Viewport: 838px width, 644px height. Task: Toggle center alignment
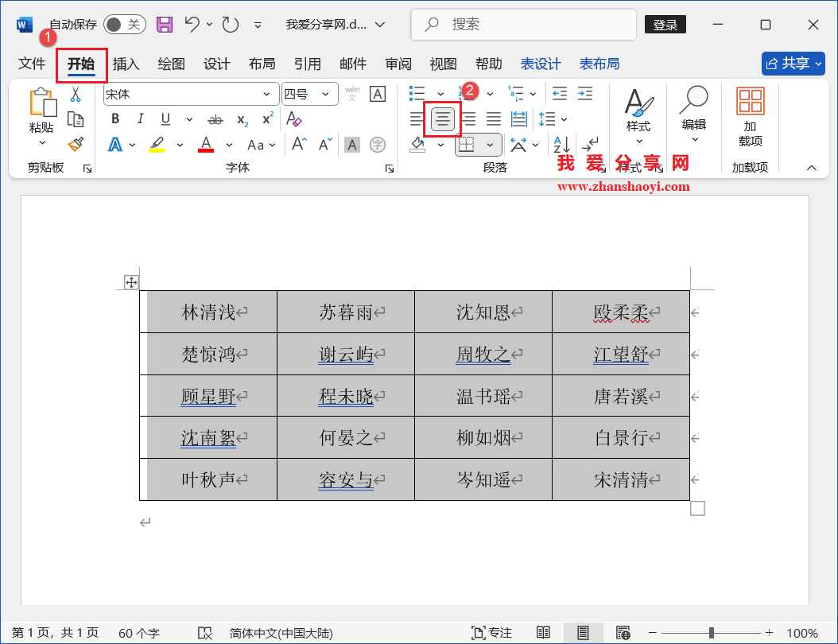[x=443, y=118]
